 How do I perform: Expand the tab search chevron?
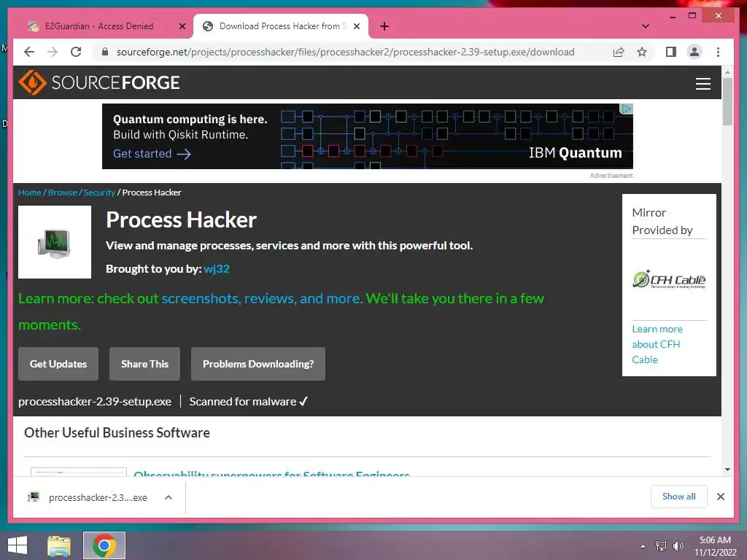(x=646, y=26)
